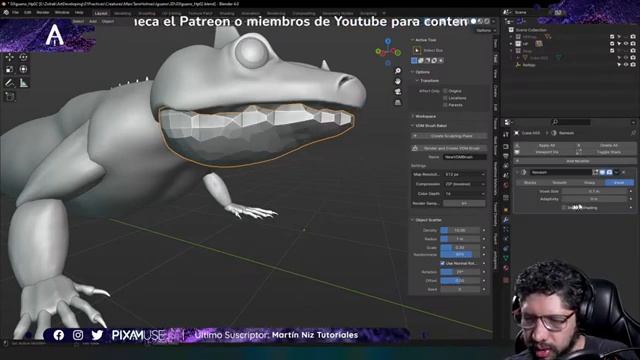Open the Modifiers wrench properties tab

[x=506, y=220]
